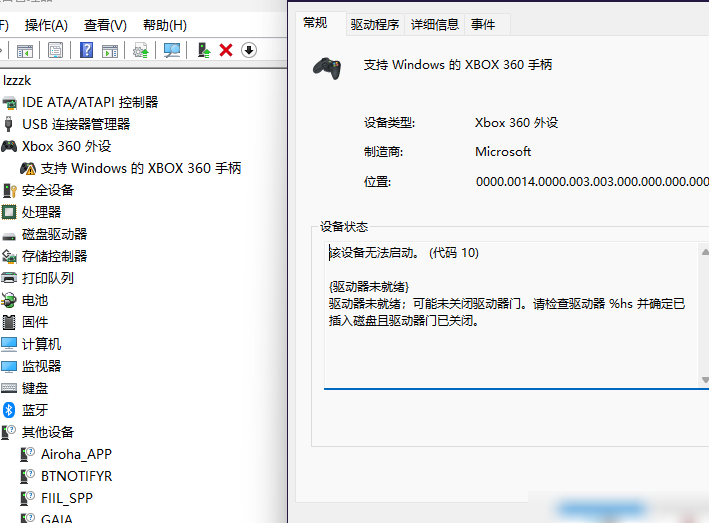This screenshot has width=709, height=523.
Task: Click the device status scrollbar up arrow
Action: click(704, 252)
